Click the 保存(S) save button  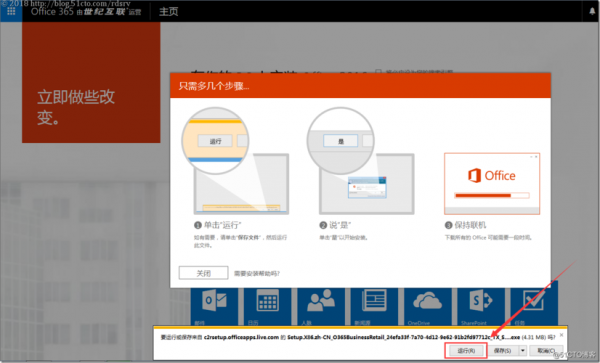click(503, 350)
